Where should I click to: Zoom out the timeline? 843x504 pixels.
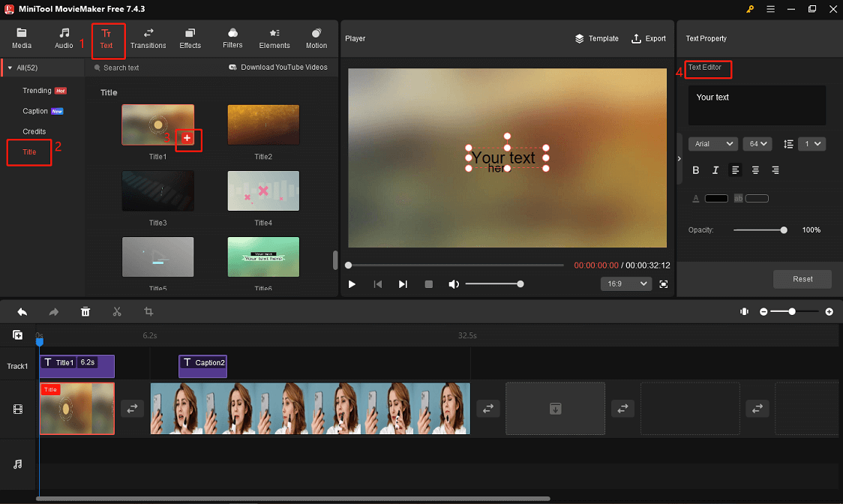click(763, 312)
